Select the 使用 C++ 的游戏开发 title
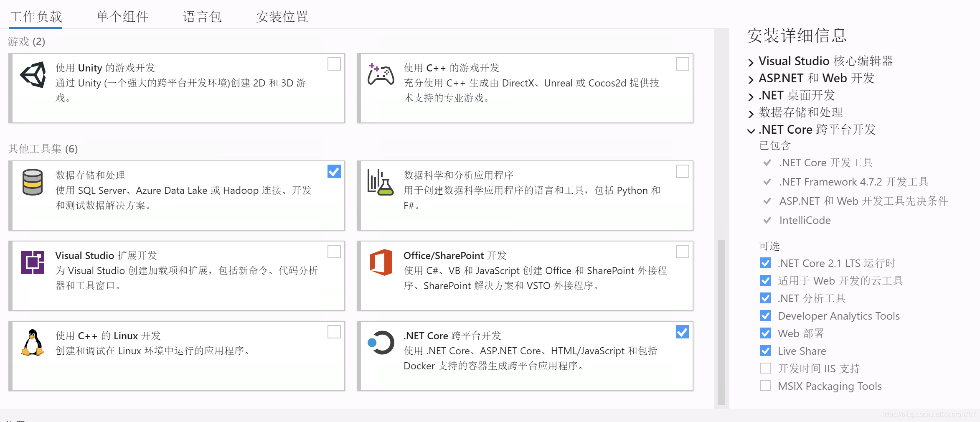Screen dimensions: 980x422 (452, 68)
